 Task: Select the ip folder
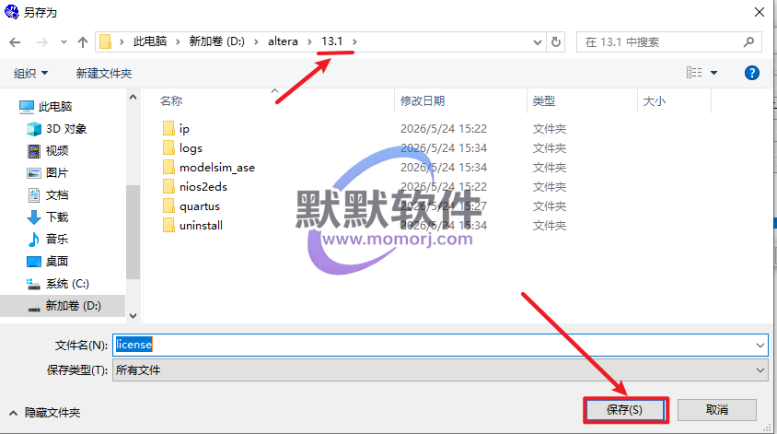click(184, 129)
